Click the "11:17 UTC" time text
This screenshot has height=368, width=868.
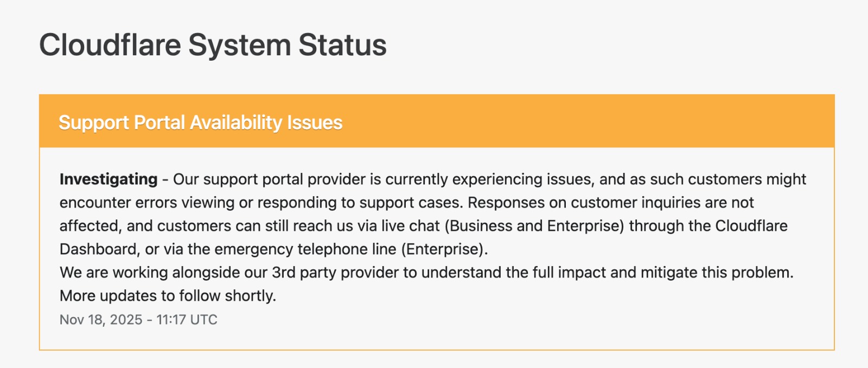187,320
